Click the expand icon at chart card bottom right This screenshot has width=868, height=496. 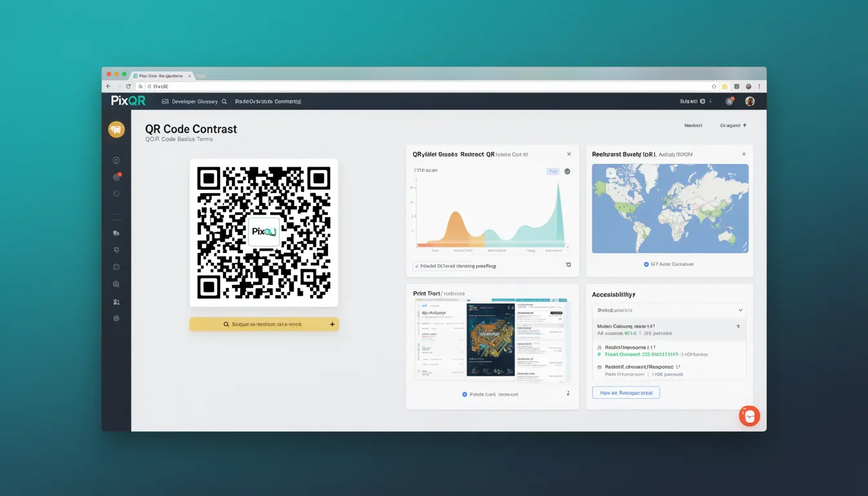coord(568,265)
